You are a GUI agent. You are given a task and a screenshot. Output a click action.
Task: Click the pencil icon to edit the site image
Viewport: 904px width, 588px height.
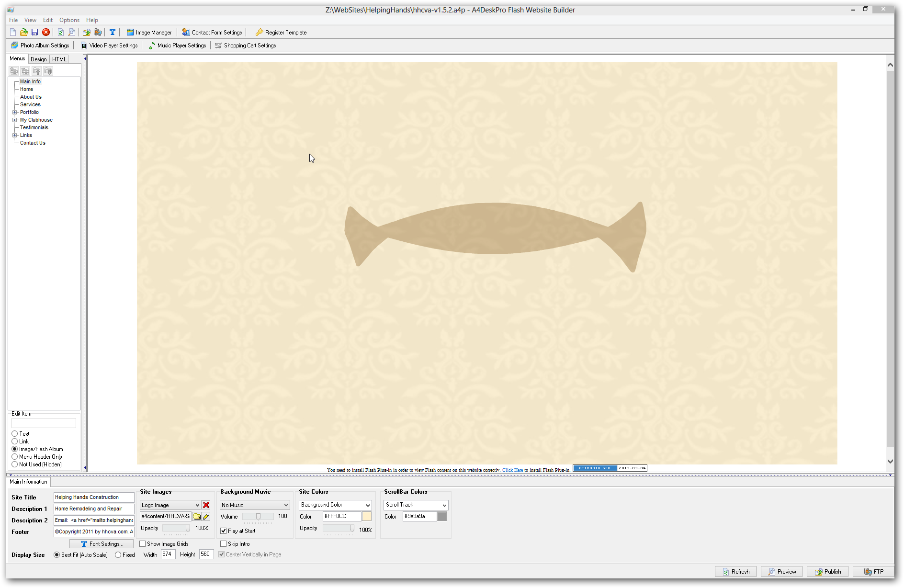tap(206, 516)
